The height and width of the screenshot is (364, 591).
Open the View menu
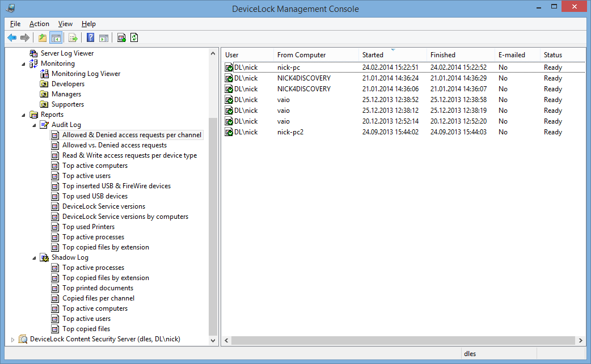click(x=65, y=24)
